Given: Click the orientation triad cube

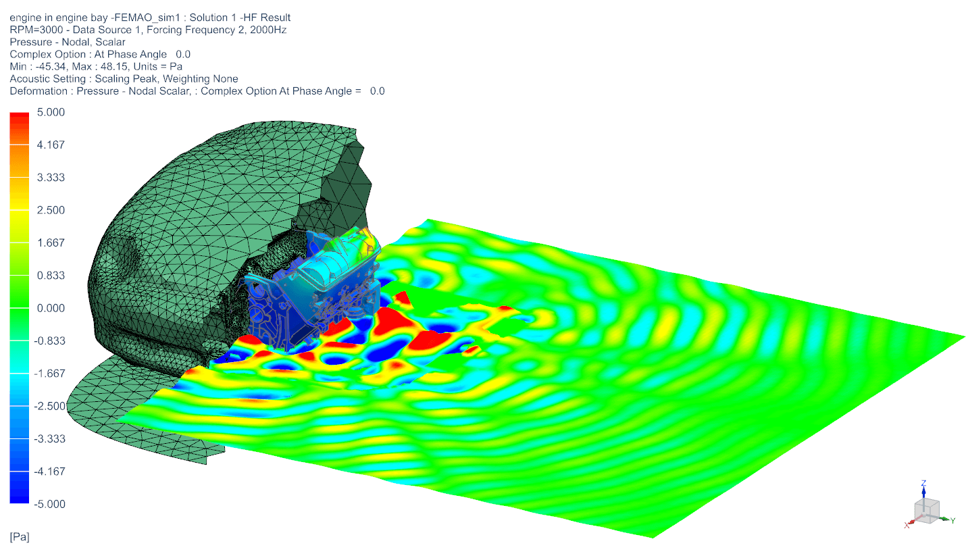Looking at the screenshot, I should [926, 509].
